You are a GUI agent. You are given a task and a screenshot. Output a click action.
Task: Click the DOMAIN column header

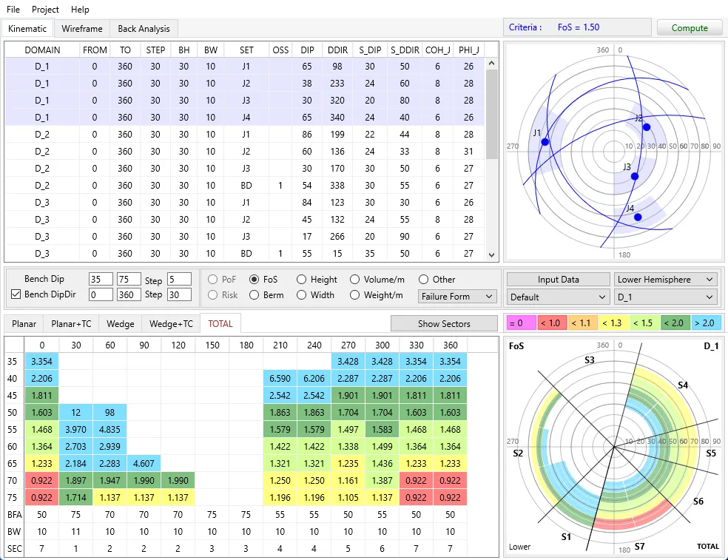click(x=42, y=50)
